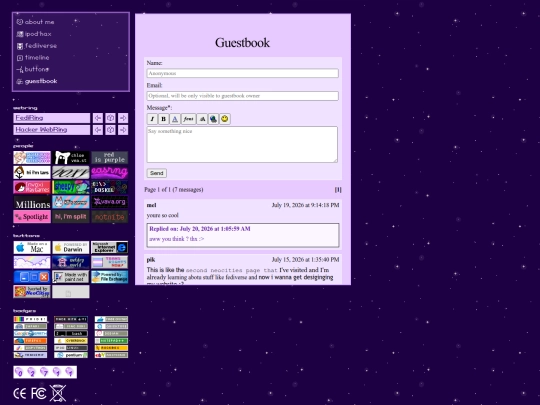The image size is (540, 405).
Task: Click the green Notepad++ badge
Action: point(111,341)
